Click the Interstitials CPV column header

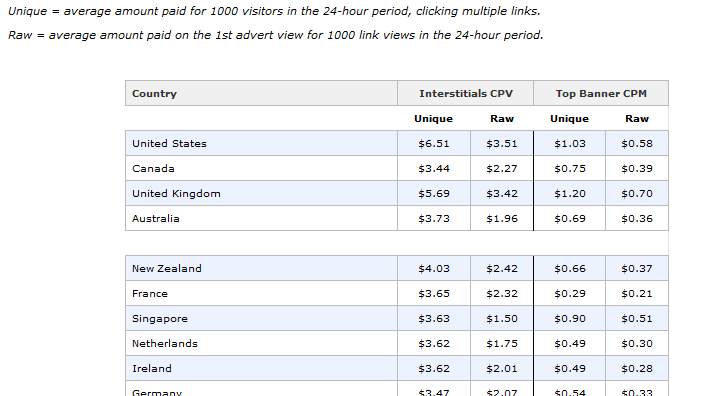click(465, 93)
